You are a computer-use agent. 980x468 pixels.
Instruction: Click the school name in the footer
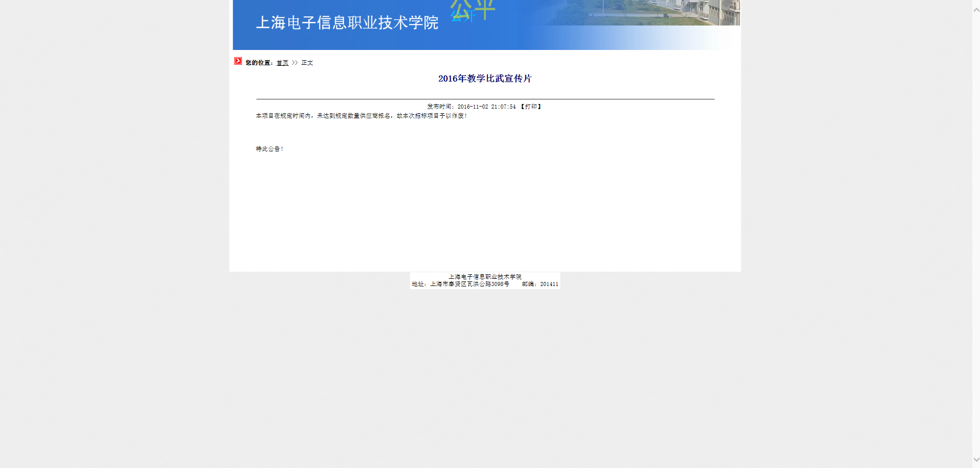[x=485, y=277]
